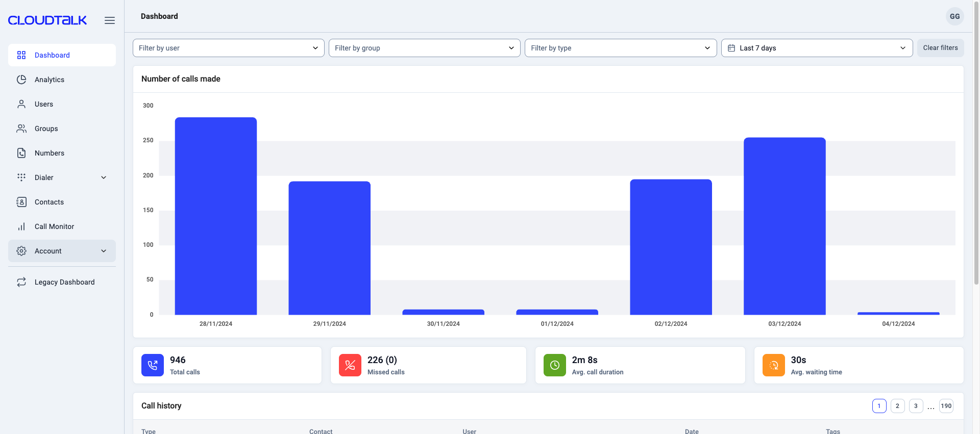Click the orange Avg. waiting time icon

774,365
